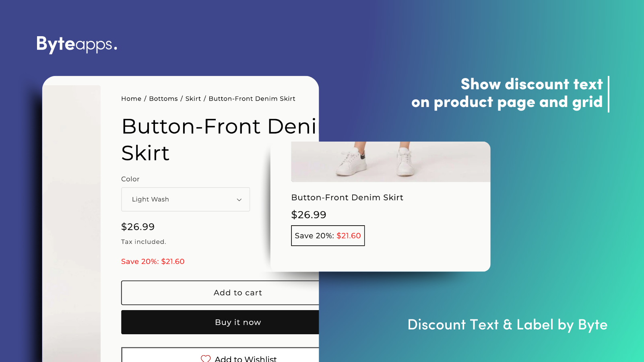Click the red heart Wishlist icon
This screenshot has height=362, width=644.
[206, 358]
